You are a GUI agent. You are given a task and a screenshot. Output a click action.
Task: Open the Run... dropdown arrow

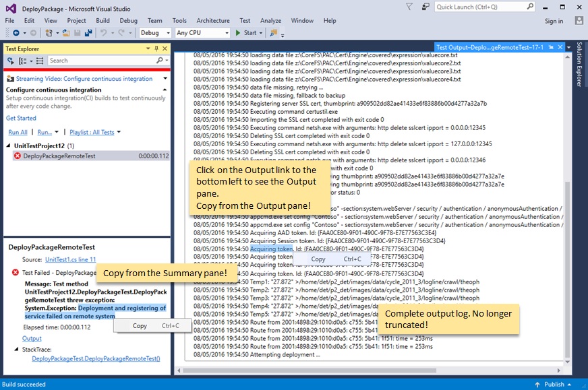pyautogui.click(x=57, y=132)
